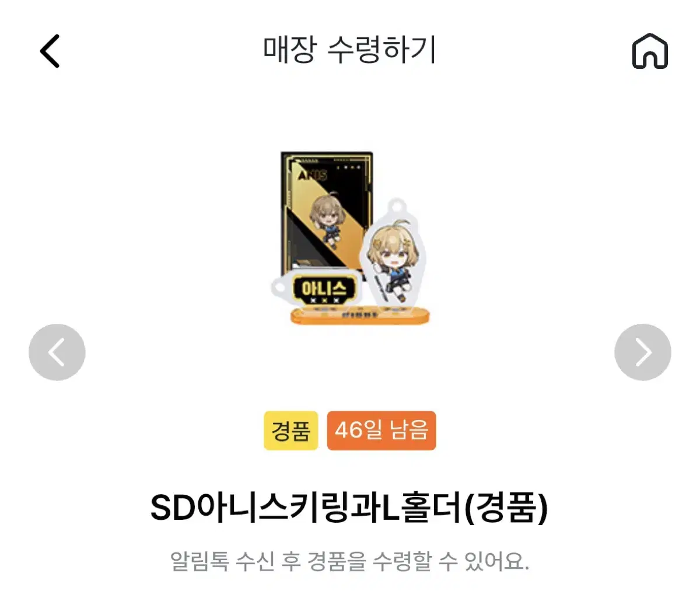Open the home screen via house icon
The image size is (700, 591).
[650, 51]
